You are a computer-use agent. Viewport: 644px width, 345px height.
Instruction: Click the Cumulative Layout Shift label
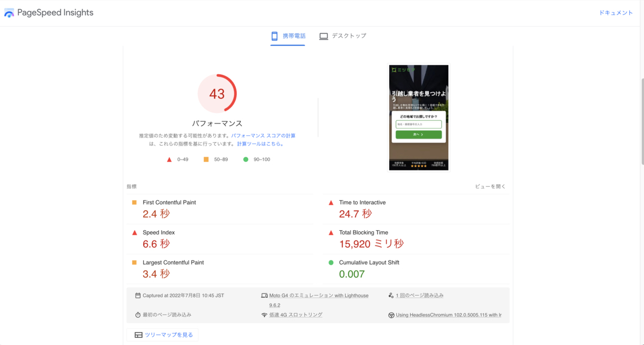(x=369, y=263)
